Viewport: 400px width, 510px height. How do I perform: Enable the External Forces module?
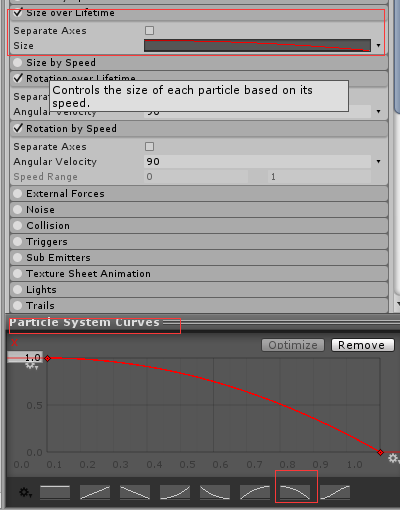click(17, 193)
